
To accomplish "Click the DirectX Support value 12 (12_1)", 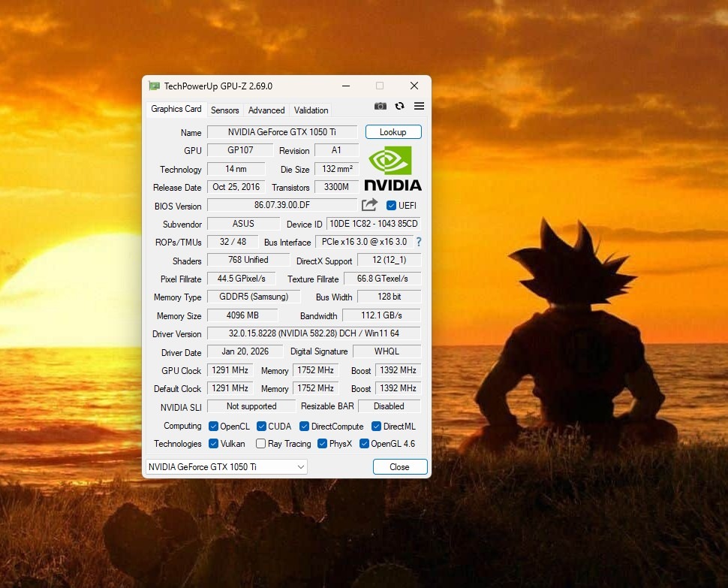I will (x=389, y=260).
